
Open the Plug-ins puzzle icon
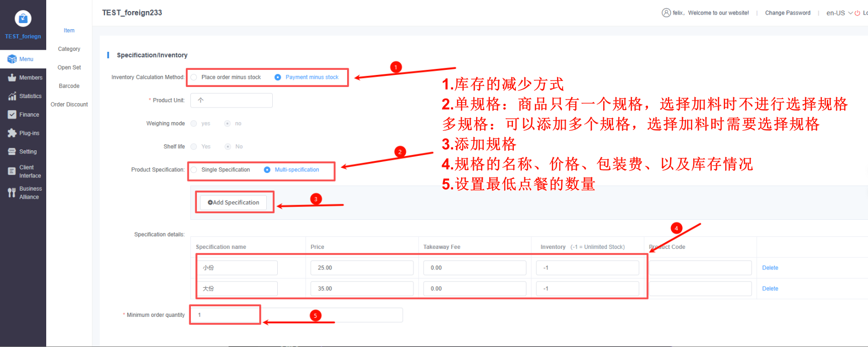[12, 133]
